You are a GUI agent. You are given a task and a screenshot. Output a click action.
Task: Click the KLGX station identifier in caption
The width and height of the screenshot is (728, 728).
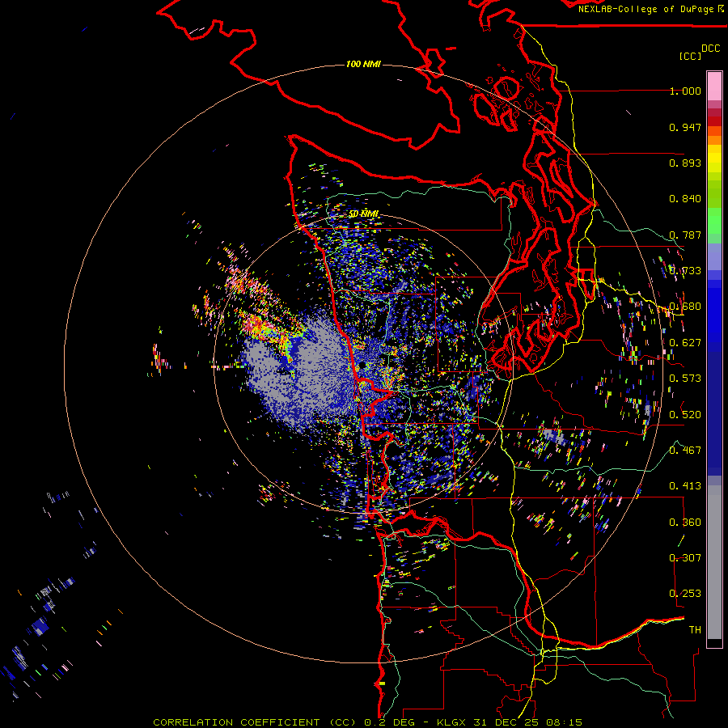453,722
